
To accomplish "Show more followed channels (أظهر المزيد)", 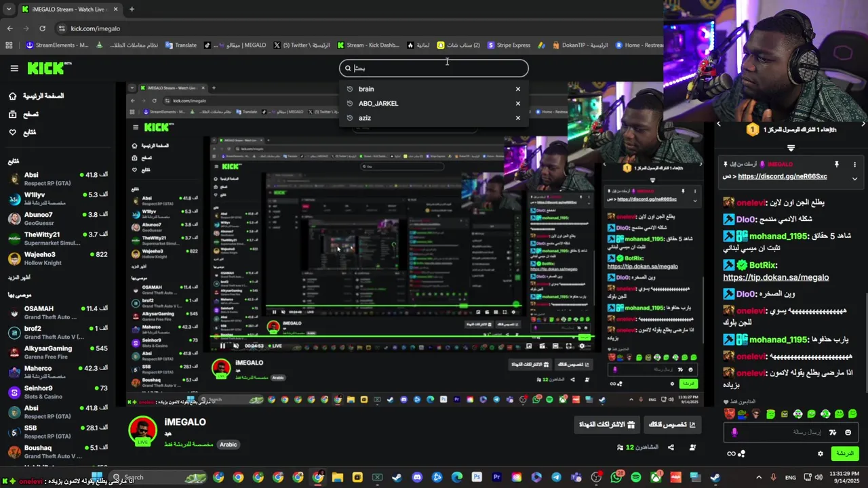I will pos(19,277).
